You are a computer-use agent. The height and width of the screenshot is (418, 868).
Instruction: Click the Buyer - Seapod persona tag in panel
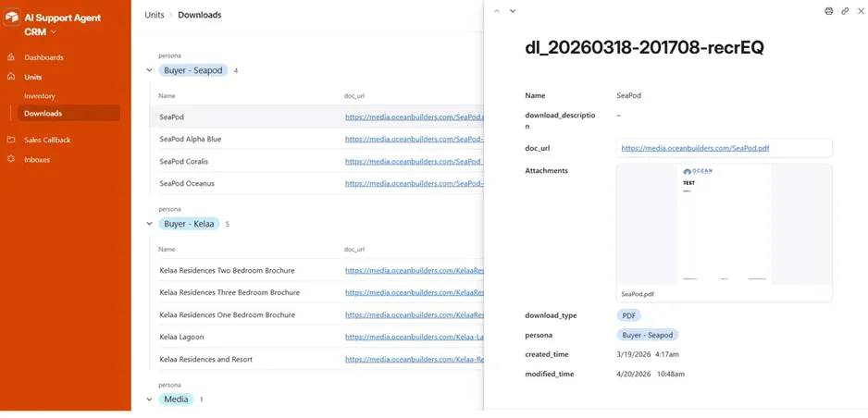click(x=648, y=335)
